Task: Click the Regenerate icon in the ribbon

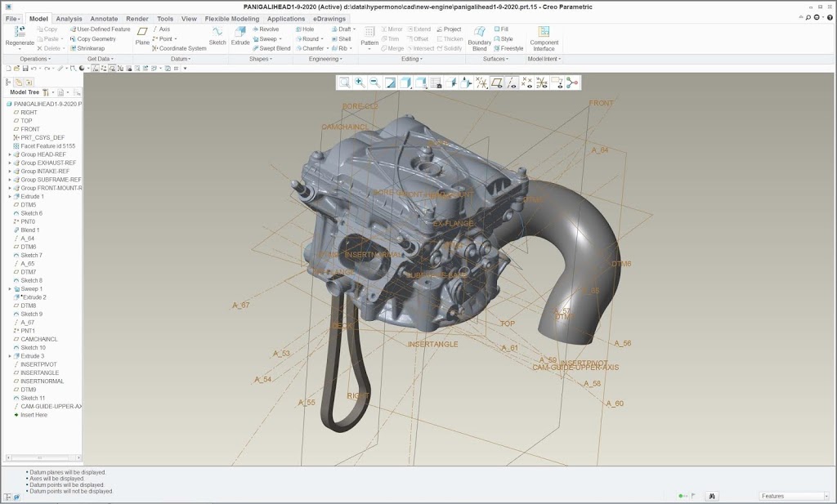Action: [20, 33]
